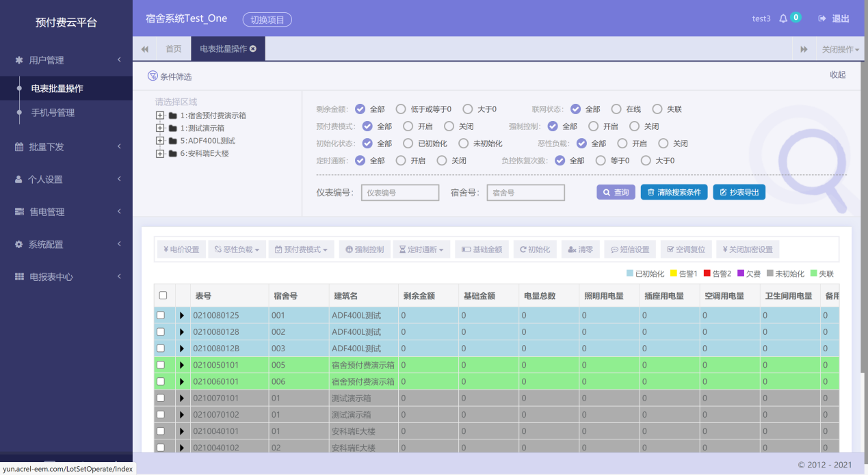Click the 电价设置 toolbar button
This screenshot has height=475, width=868.
181,249
